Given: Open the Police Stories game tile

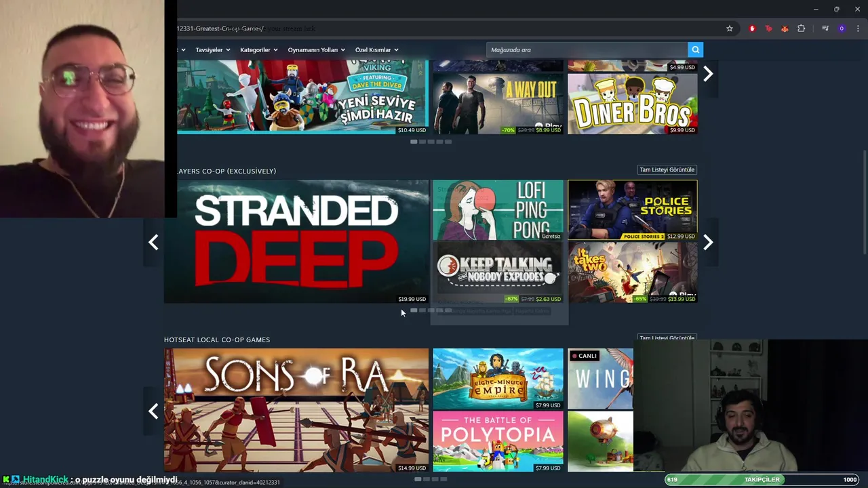Looking at the screenshot, I should pos(632,209).
